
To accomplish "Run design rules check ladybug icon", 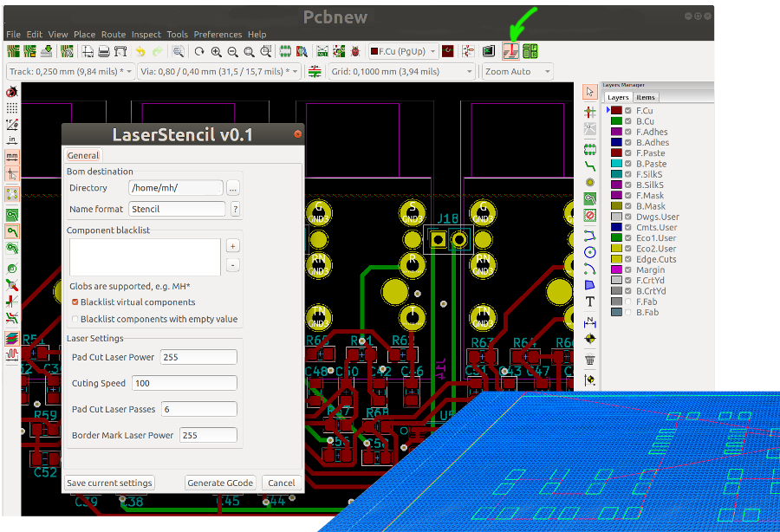I will pyautogui.click(x=355, y=51).
